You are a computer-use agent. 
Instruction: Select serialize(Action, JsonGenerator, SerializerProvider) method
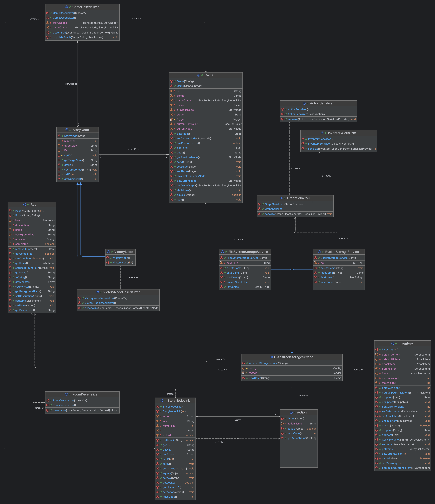click(x=318, y=119)
